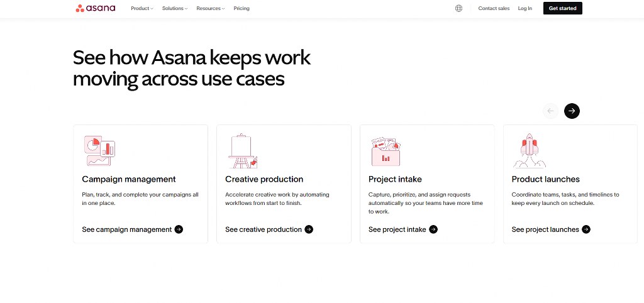Click the Project intake folder illustration

[x=386, y=151]
